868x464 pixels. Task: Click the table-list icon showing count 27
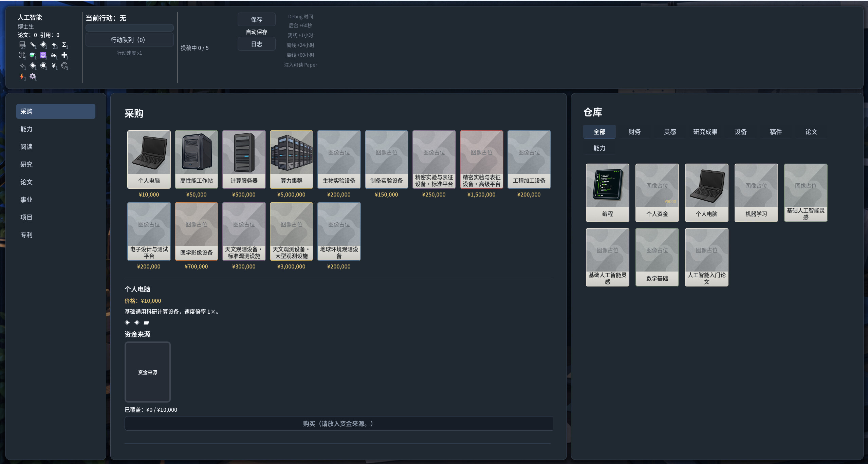point(22,45)
